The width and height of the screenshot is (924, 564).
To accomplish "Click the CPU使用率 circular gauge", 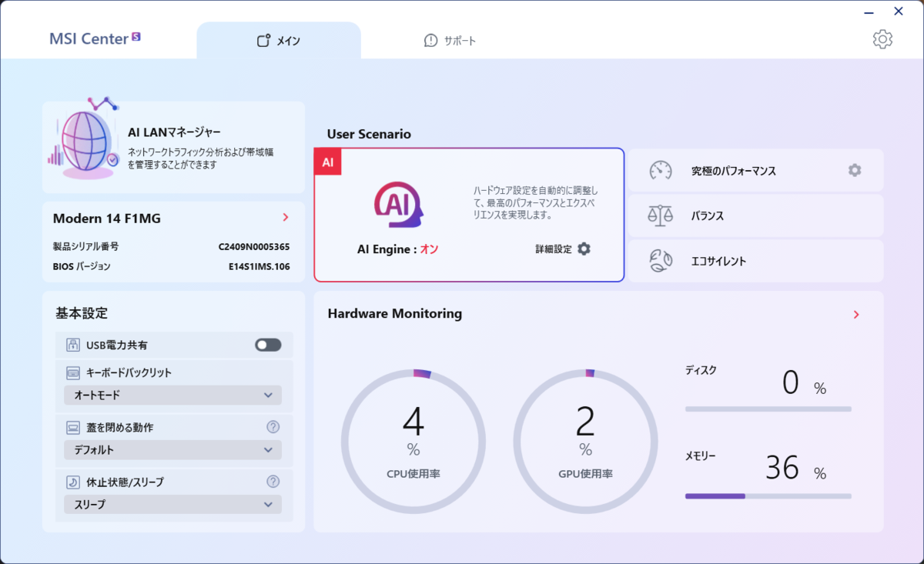I will 413,441.
